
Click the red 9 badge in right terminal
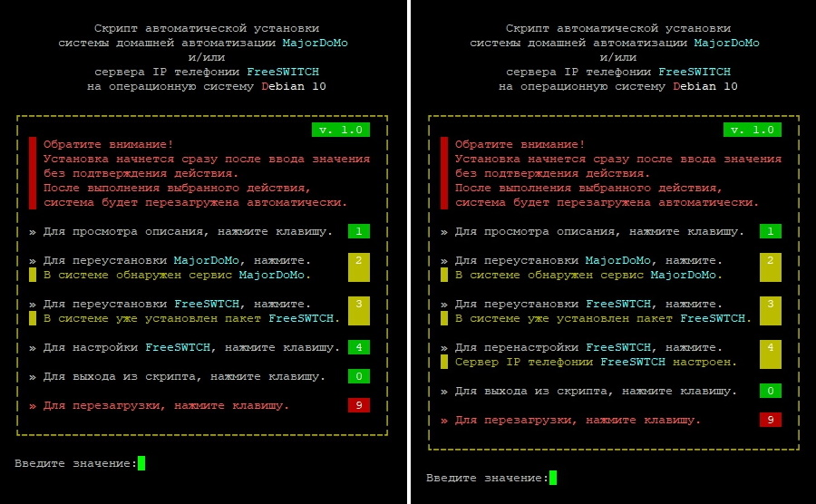point(770,420)
